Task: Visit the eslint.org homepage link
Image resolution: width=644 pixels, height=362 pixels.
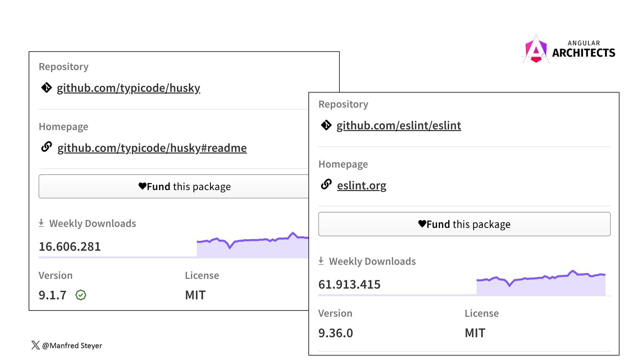Action: [362, 185]
